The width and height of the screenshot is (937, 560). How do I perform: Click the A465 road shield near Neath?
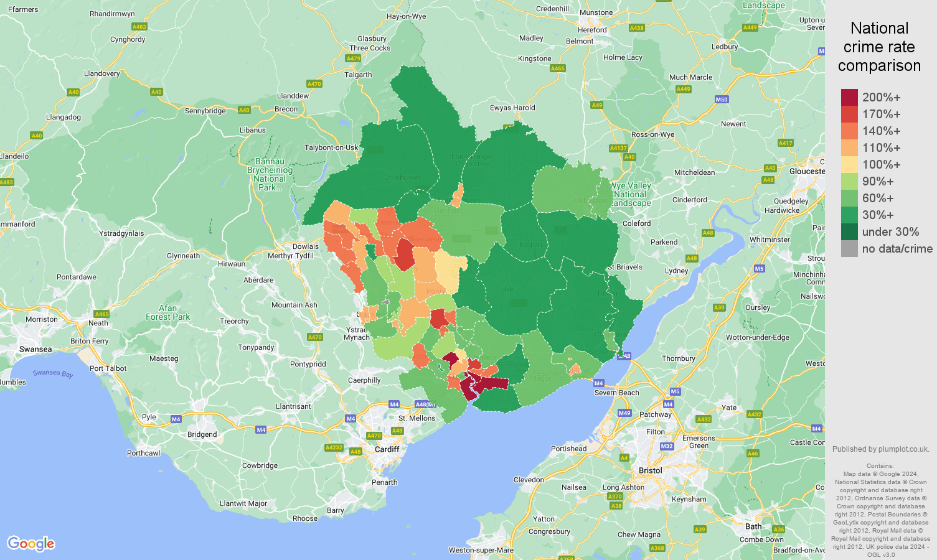click(101, 314)
